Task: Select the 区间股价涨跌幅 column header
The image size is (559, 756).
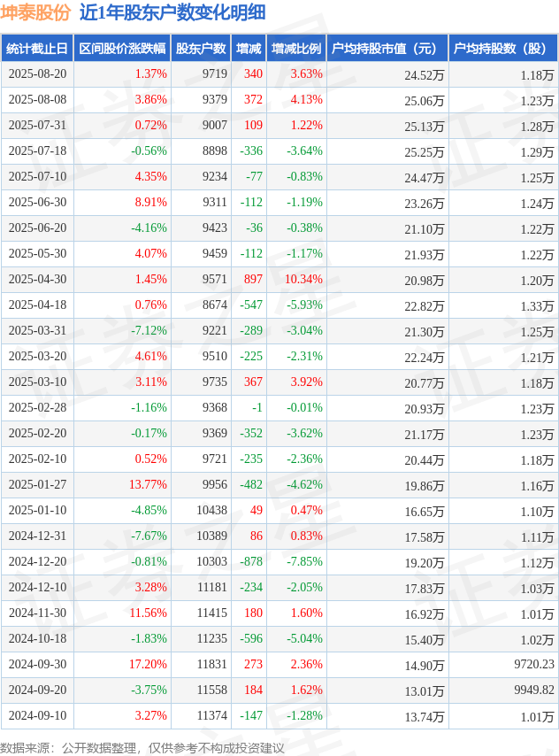Action: pos(122,48)
